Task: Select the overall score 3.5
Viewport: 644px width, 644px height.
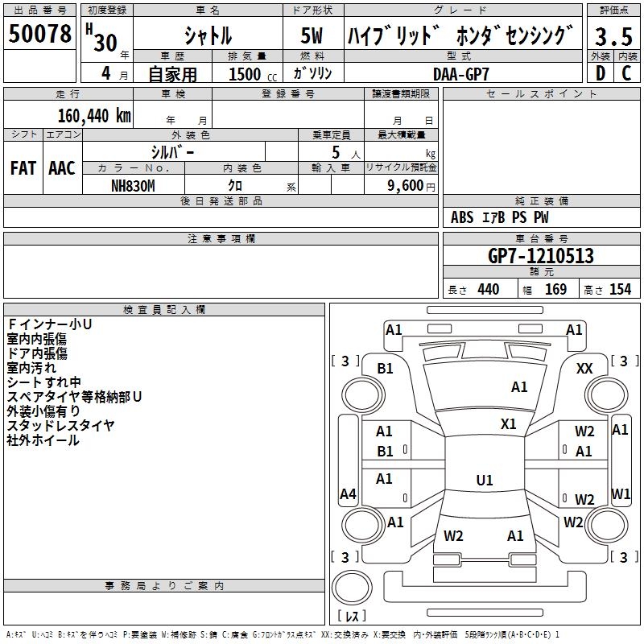Action: [613, 36]
